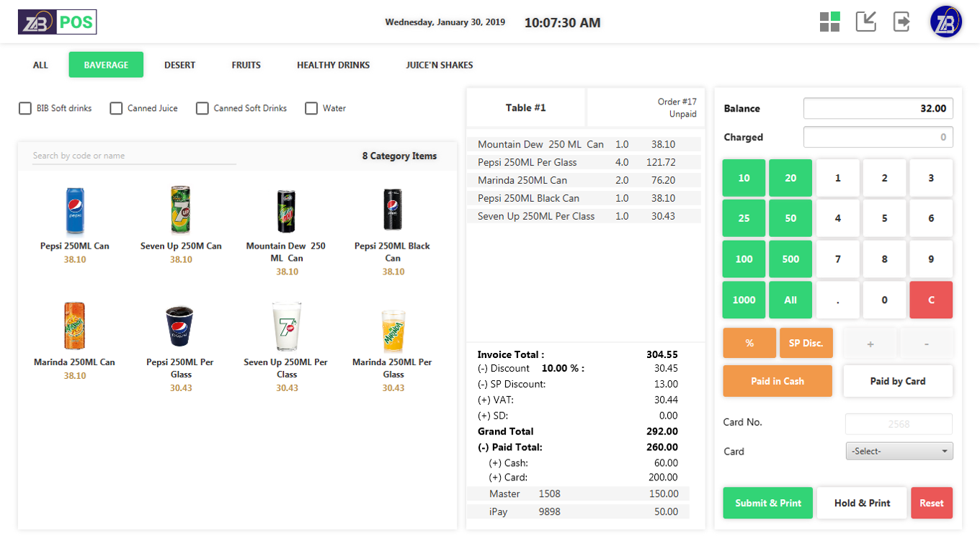Open the JUICE'N SHAKES category tab
This screenshot has height=551, width=980.
pyautogui.click(x=439, y=65)
